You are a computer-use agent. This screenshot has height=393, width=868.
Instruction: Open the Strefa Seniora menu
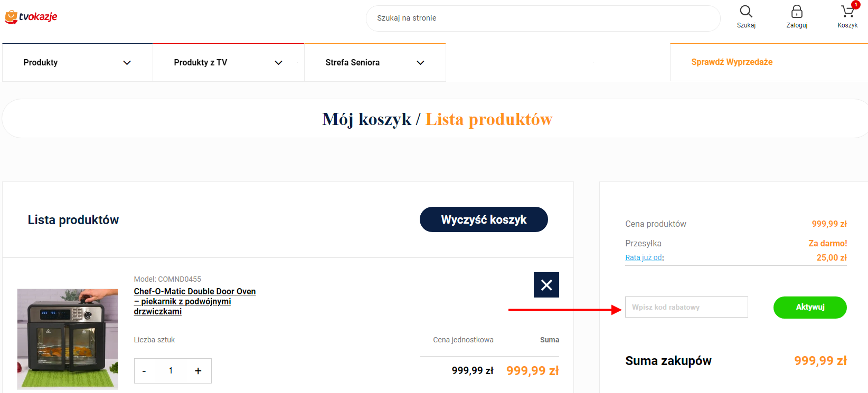pos(352,62)
